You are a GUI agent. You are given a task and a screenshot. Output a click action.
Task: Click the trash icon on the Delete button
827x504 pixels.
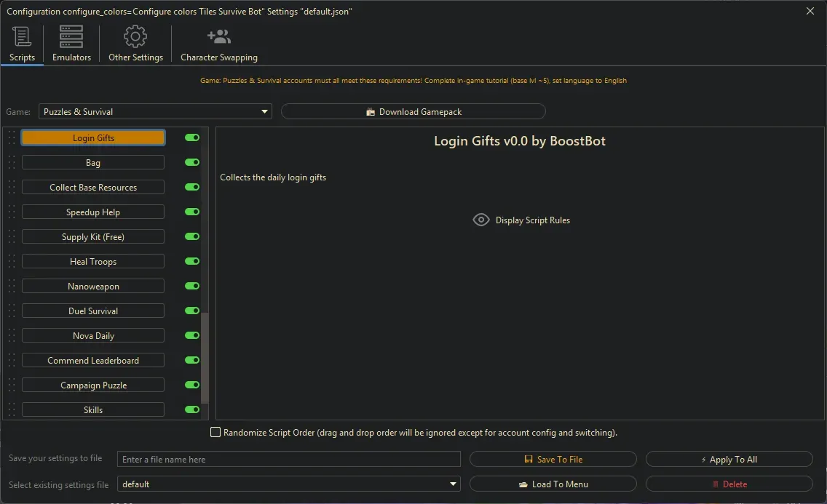pos(717,484)
